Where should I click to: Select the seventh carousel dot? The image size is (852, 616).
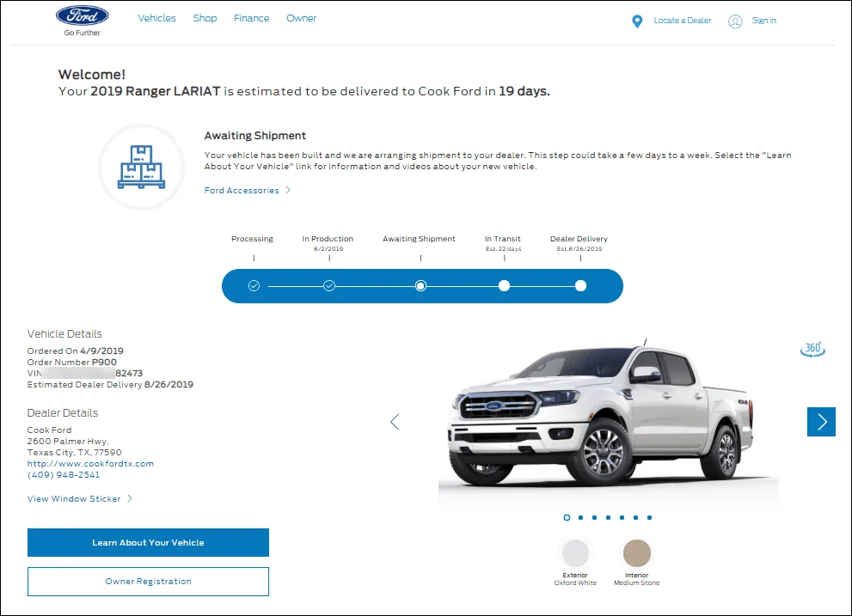tap(649, 518)
